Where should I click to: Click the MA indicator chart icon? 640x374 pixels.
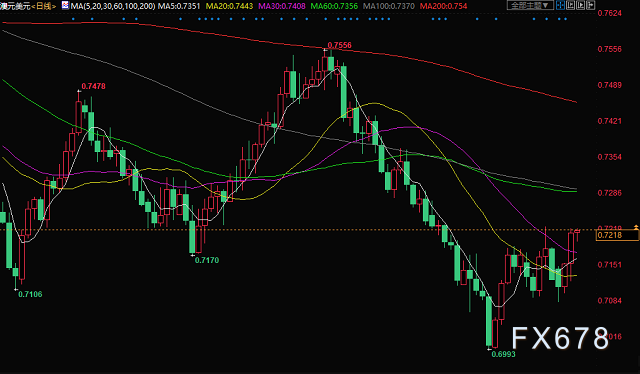pyautogui.click(x=65, y=5)
